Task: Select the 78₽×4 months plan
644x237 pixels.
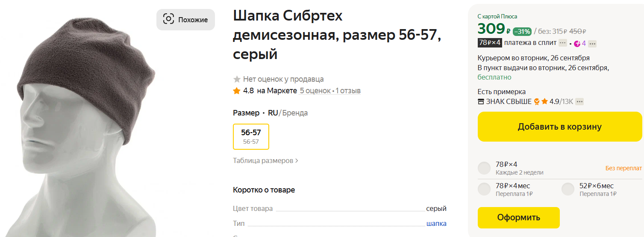Action: 484,189
